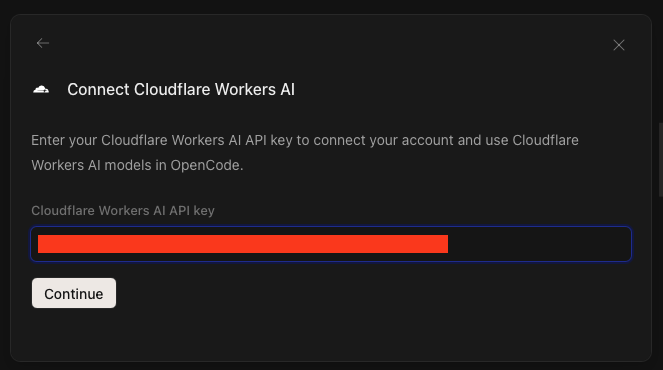The height and width of the screenshot is (370, 663).
Task: Click the 'Cloudflare Workers AI API key' field label
Action: coord(123,211)
